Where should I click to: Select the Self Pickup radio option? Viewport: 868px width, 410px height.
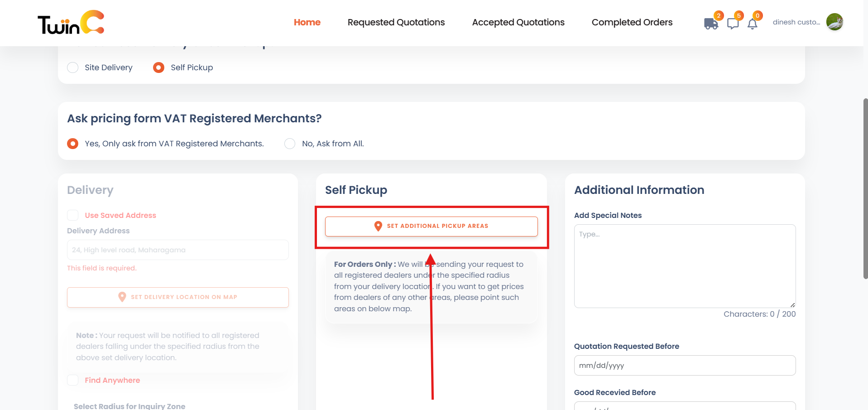pos(158,68)
